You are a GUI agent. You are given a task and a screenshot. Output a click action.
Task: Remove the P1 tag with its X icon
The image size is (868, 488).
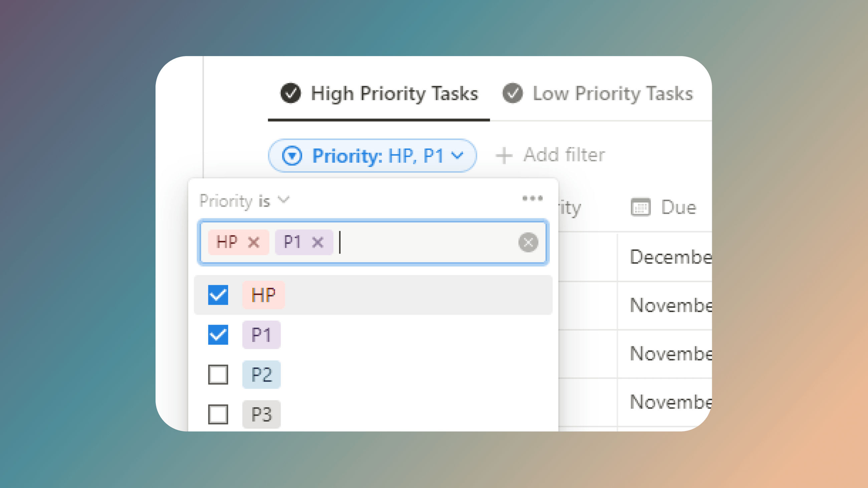pyautogui.click(x=317, y=242)
